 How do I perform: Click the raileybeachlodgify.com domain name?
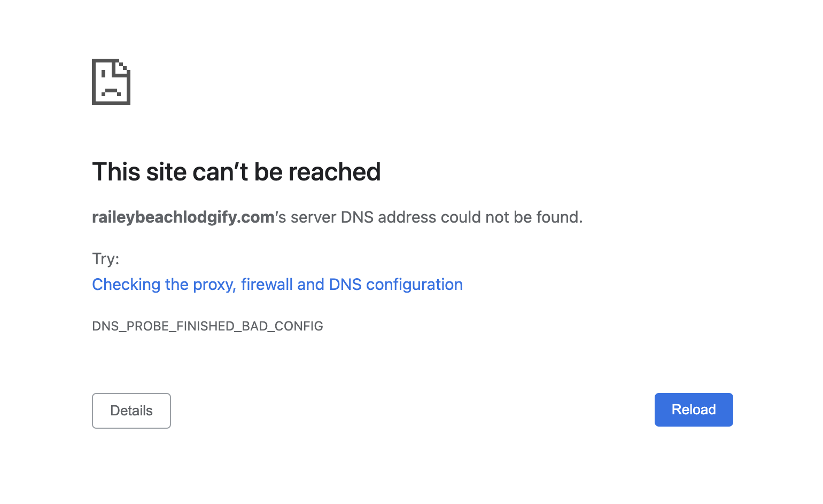point(182,217)
